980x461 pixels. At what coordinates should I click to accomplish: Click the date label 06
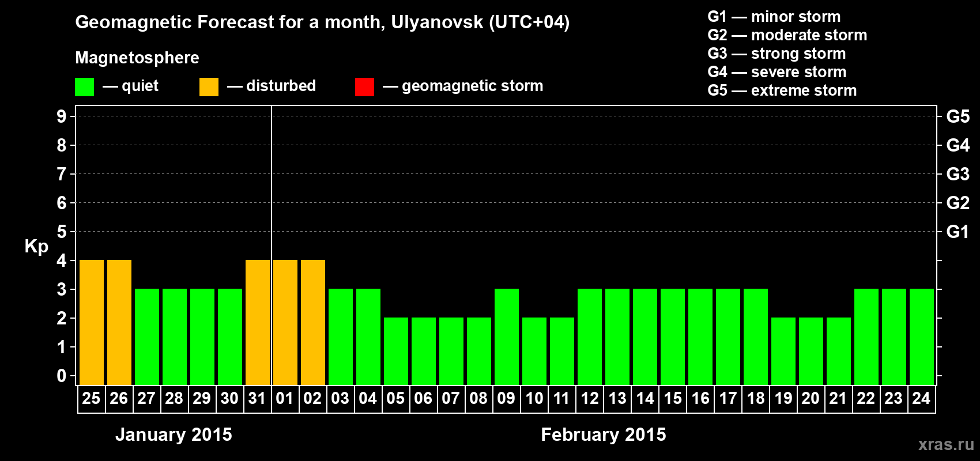click(x=423, y=399)
